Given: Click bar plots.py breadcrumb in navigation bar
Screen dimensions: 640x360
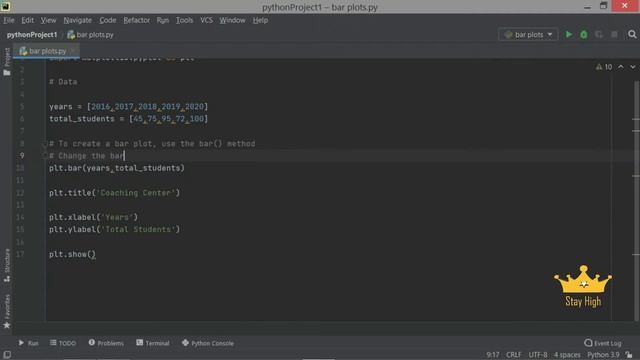Looking at the screenshot, I should coord(90,35).
